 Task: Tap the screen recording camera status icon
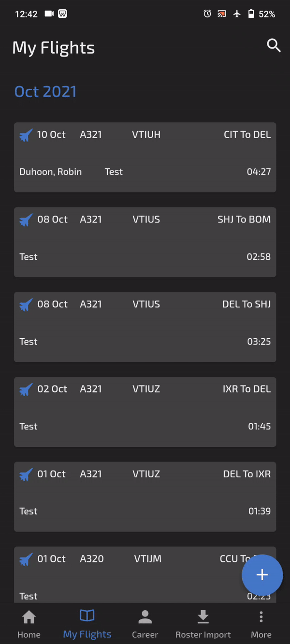click(x=49, y=14)
